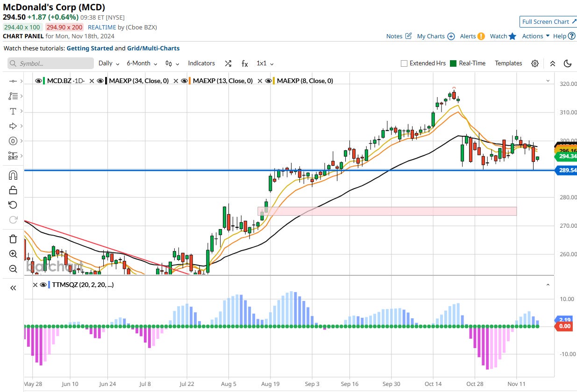The image size is (577, 392).
Task: Open the Grid/Multi-Charts tutorial
Action: pos(153,48)
